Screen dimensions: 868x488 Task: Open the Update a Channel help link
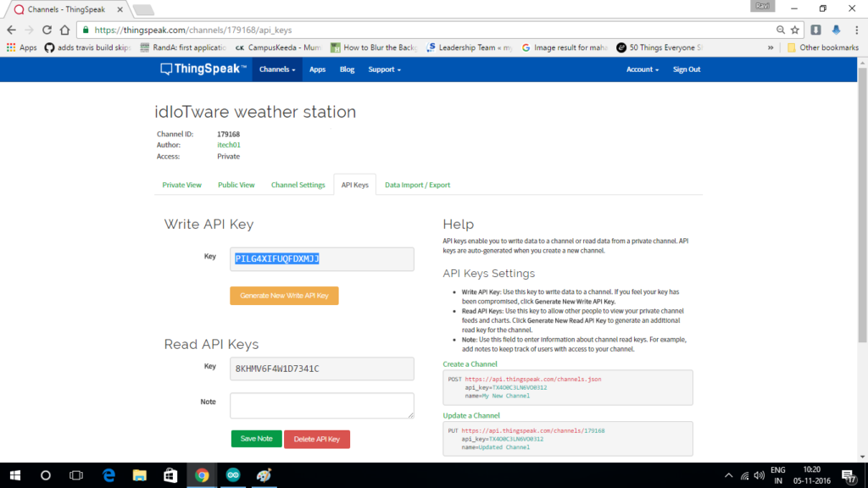471,415
